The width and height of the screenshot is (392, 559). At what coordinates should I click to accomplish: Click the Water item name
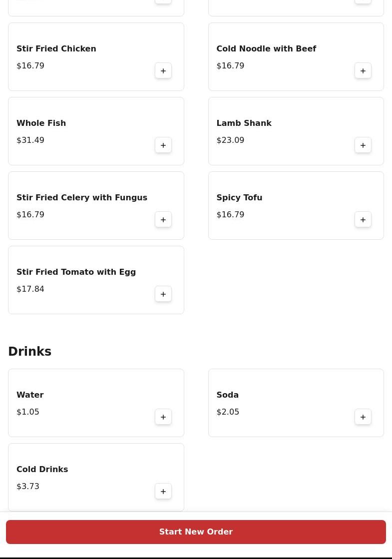click(x=30, y=395)
